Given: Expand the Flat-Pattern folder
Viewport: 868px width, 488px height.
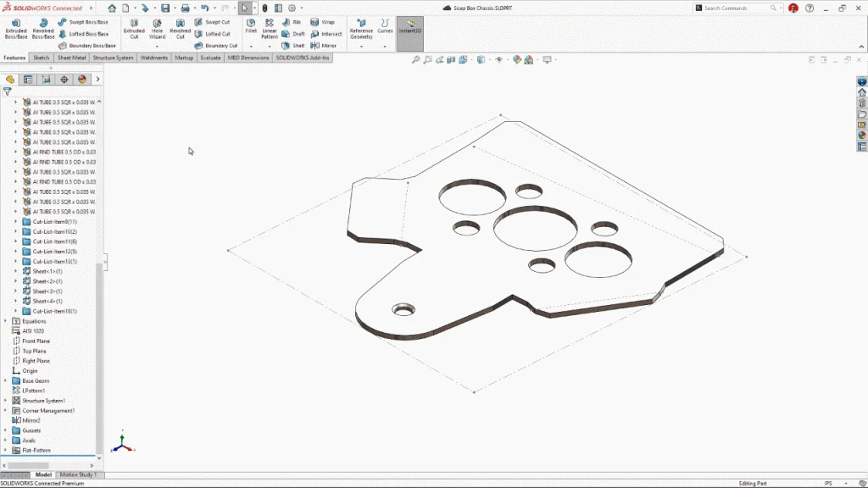Looking at the screenshot, I should click(6, 450).
